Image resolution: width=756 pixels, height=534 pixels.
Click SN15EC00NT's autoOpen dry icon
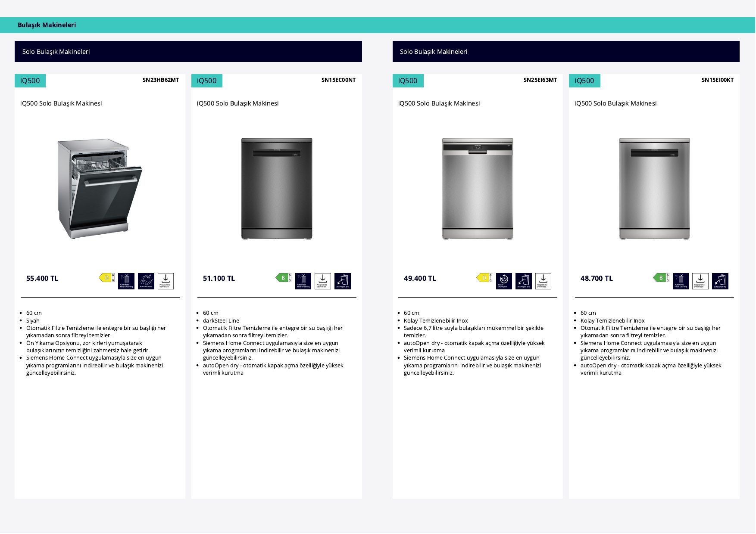pyautogui.click(x=343, y=281)
